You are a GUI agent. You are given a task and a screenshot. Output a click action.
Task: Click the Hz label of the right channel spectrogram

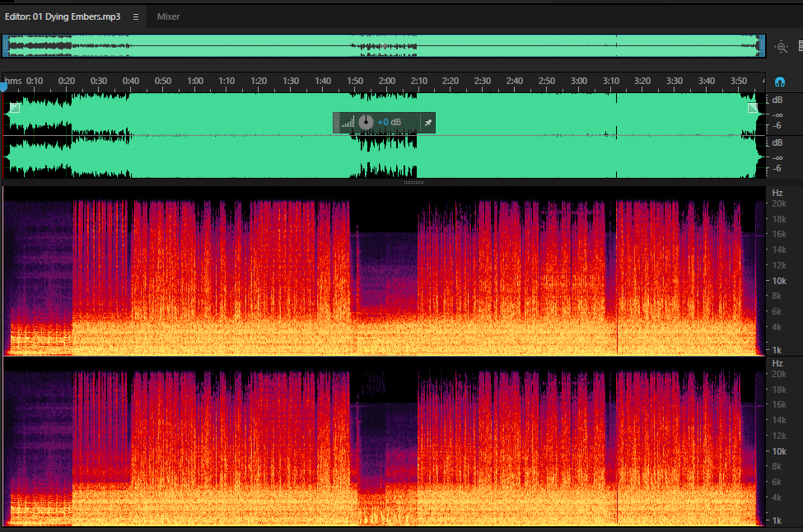pos(777,363)
